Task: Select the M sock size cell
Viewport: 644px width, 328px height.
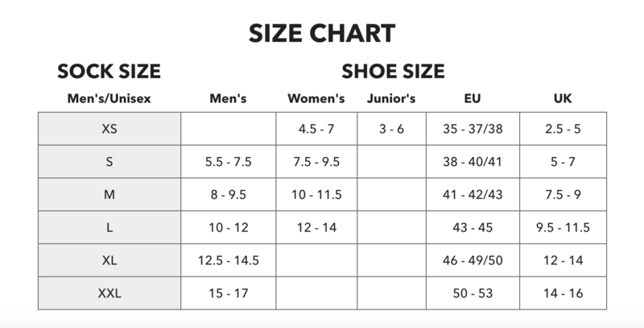Action: click(x=109, y=194)
